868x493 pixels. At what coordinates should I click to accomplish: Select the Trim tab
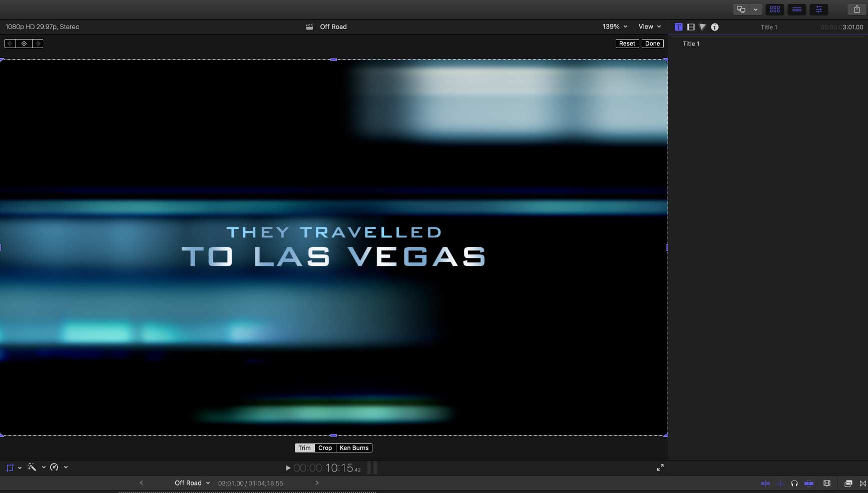[304, 448]
